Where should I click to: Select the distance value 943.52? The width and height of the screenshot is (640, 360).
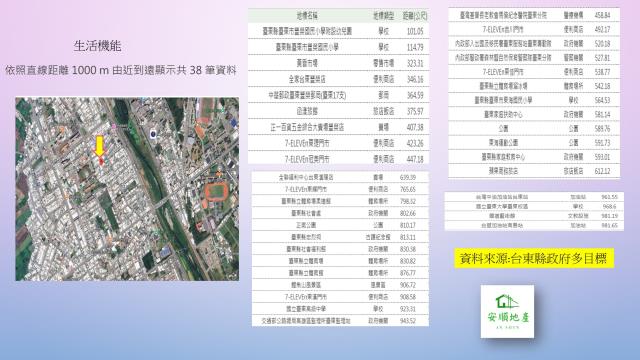[408, 321]
